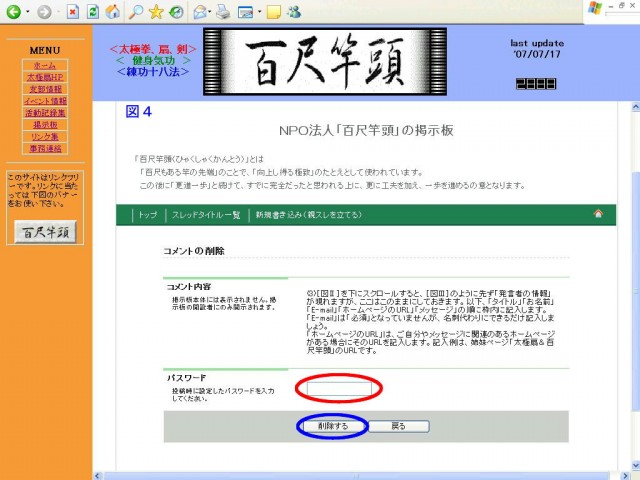Open the 掲示板 link in sidebar menu
Screen dimensions: 640x480
[x=44, y=125]
